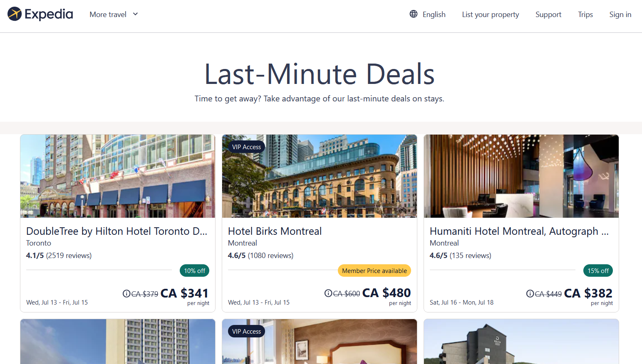The image size is (642, 364).
Task: Click the globe language icon
Action: click(x=414, y=14)
